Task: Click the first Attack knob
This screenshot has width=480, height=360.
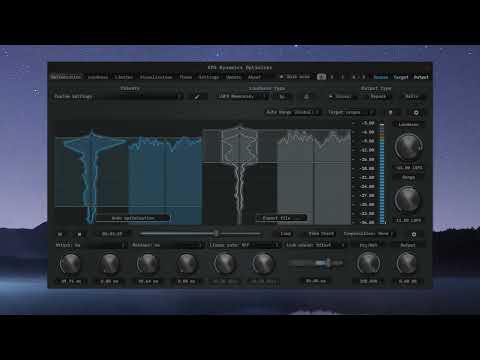Action: click(x=70, y=263)
